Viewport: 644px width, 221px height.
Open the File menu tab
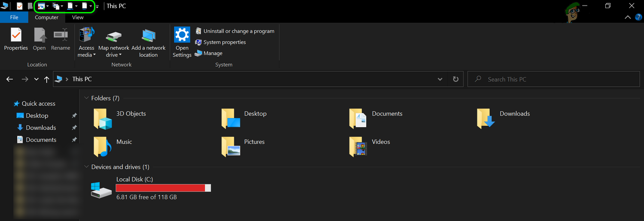click(x=14, y=18)
